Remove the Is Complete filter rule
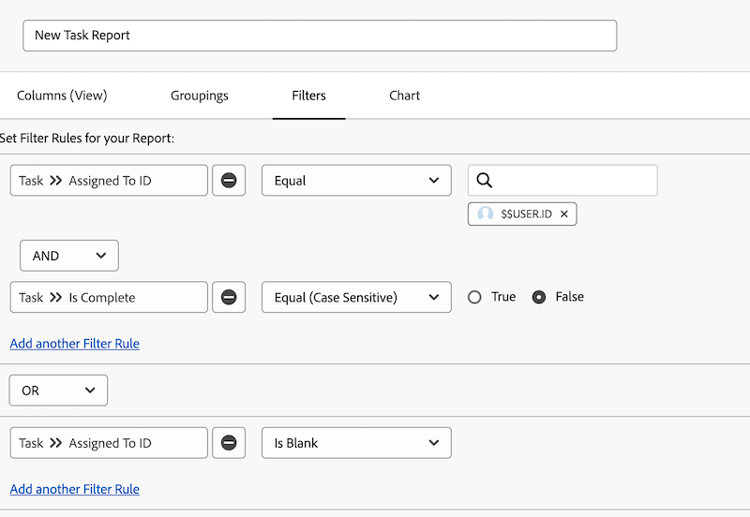Viewport: 750px width, 517px height. point(229,297)
